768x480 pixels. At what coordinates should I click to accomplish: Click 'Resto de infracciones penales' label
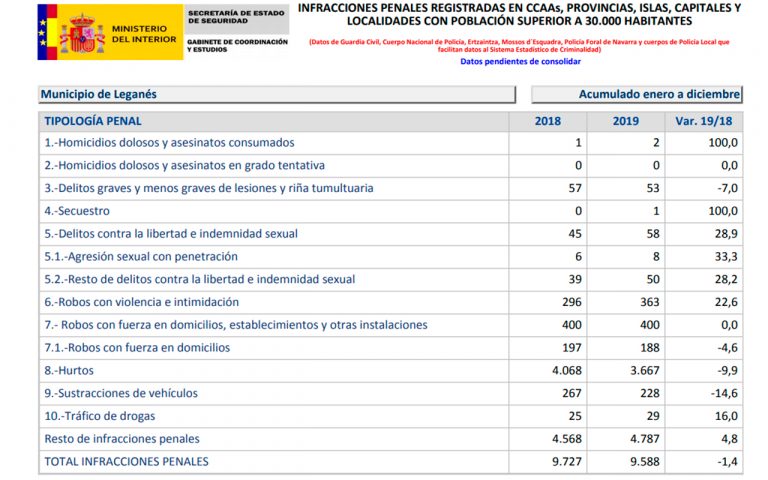(122, 439)
